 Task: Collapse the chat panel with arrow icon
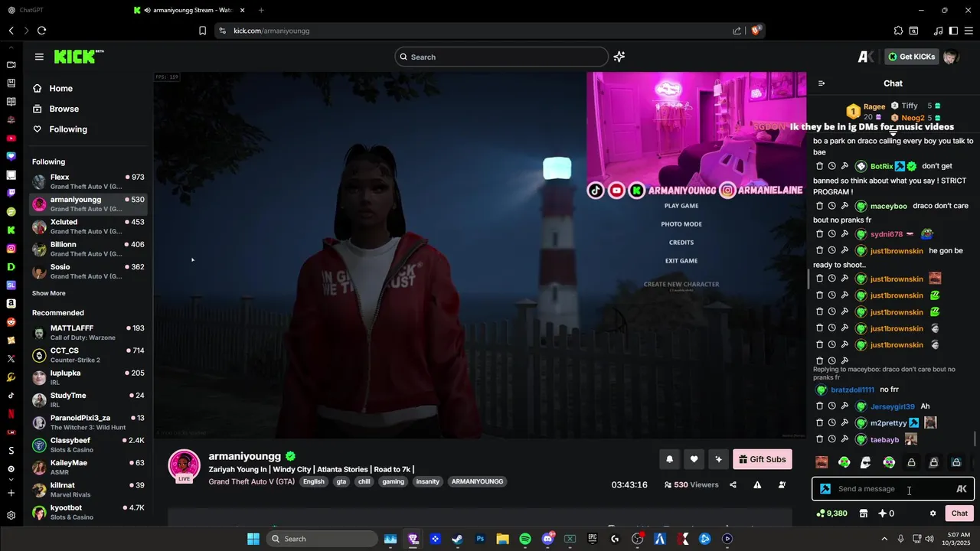822,83
